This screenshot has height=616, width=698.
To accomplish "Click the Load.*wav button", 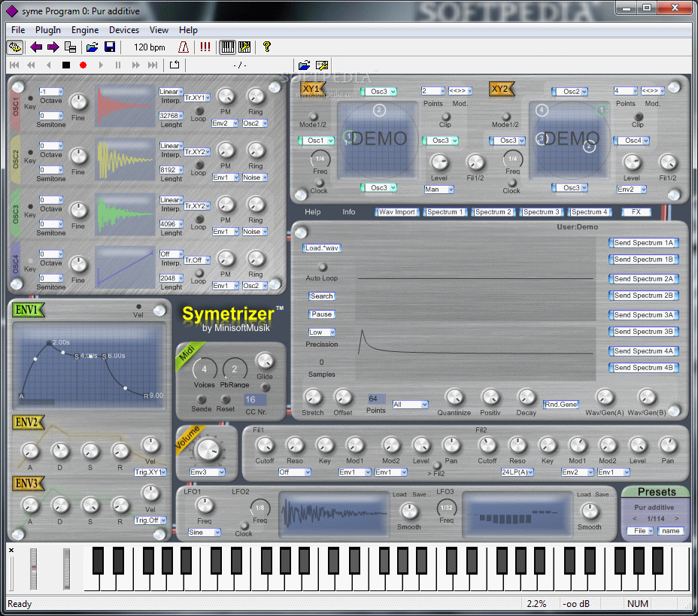I will (322, 248).
